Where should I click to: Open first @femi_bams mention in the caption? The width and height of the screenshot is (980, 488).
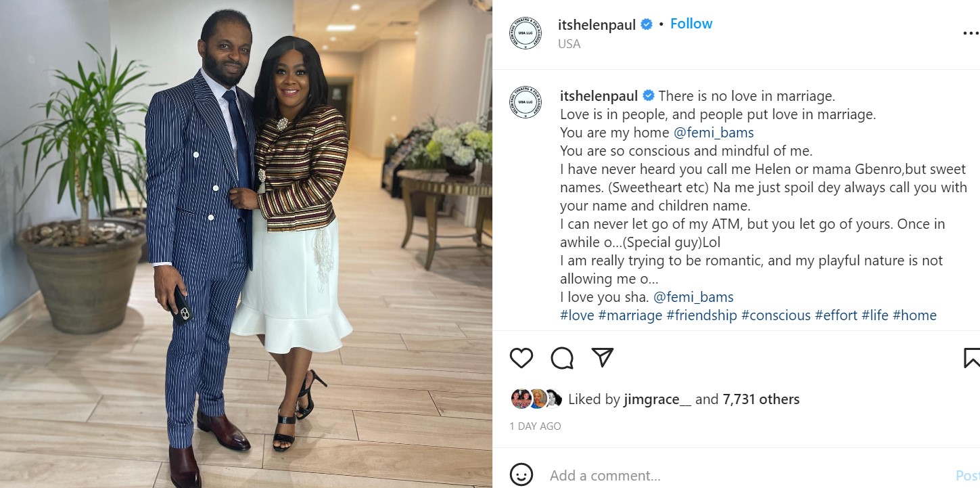coord(714,133)
